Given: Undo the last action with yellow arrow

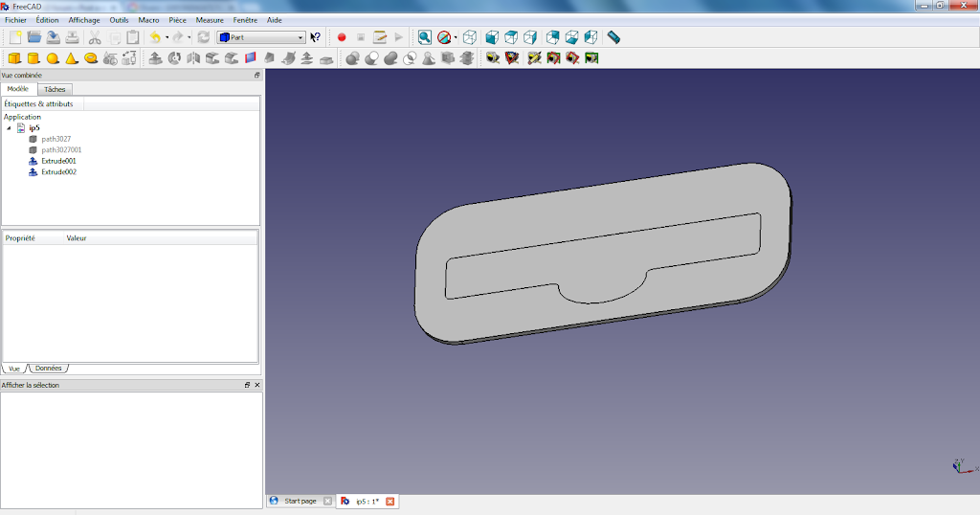Looking at the screenshot, I should (155, 37).
